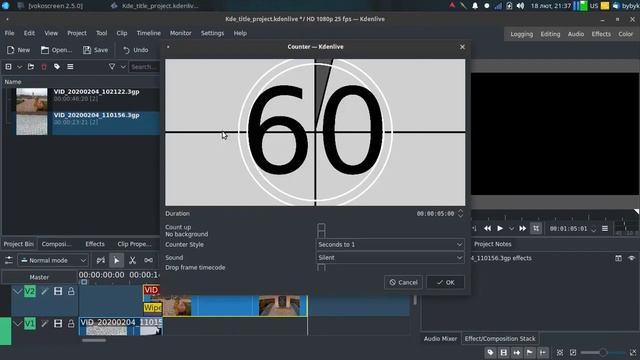
Task: Click the V1 track effects wand icon
Action: (x=44, y=324)
